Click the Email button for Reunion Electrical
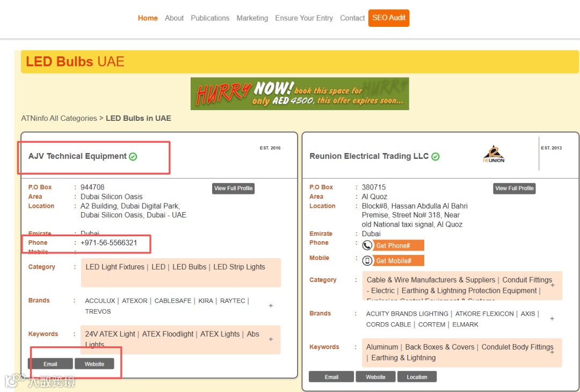This screenshot has width=580, height=392. pyautogui.click(x=331, y=377)
